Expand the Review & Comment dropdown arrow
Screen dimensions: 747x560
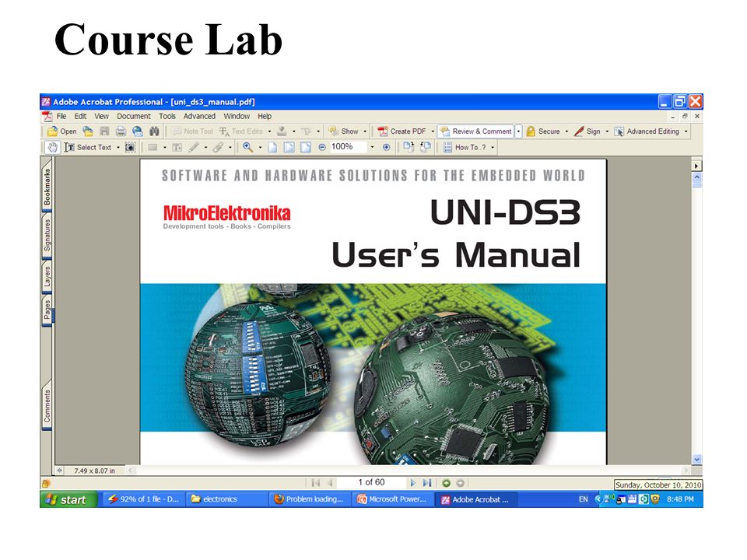[x=518, y=131]
